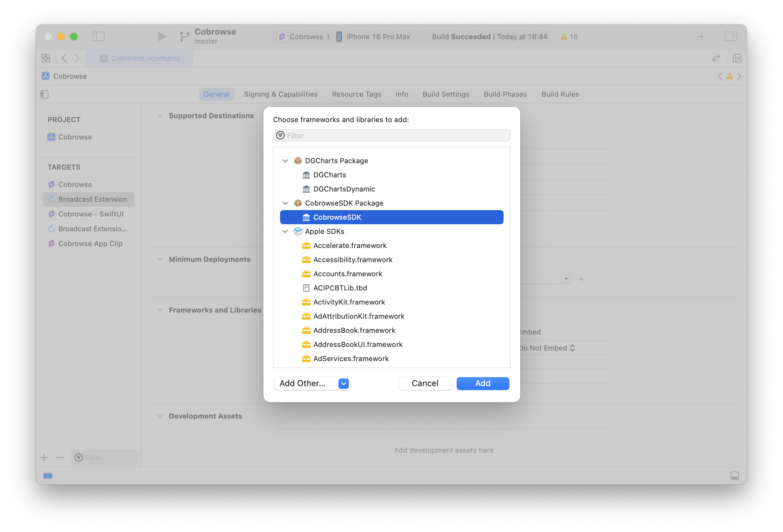Click the Run (play) button in toolbar
Image resolution: width=783 pixels, height=532 pixels.
[162, 36]
